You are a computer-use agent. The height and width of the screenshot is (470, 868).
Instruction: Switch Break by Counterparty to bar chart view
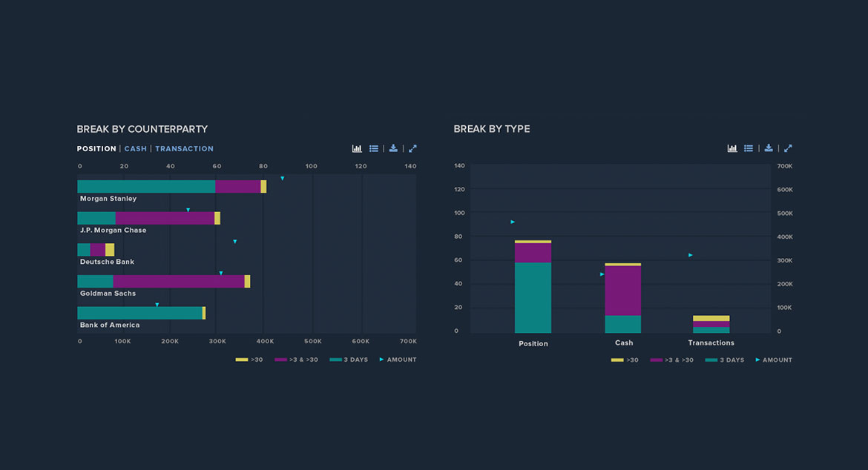(x=357, y=148)
